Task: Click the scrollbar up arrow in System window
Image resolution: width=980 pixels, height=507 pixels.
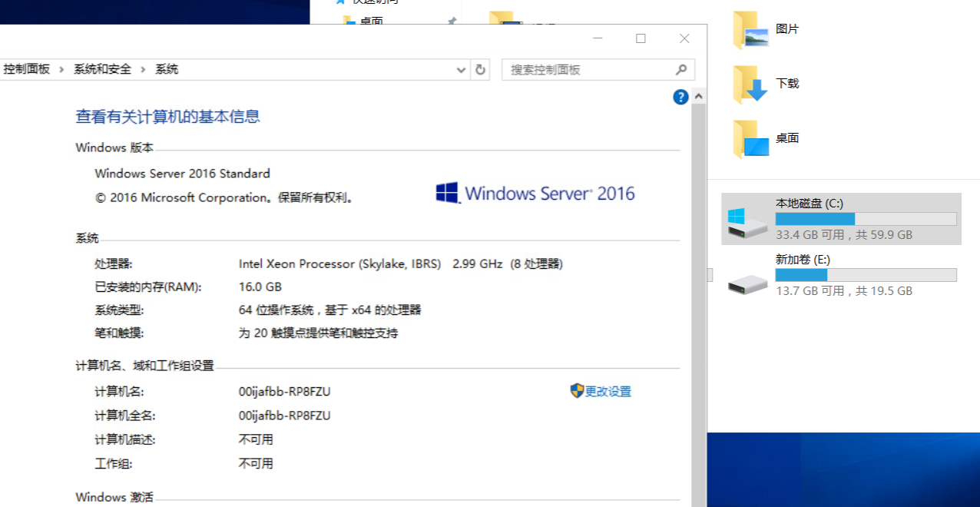Action: [698, 97]
